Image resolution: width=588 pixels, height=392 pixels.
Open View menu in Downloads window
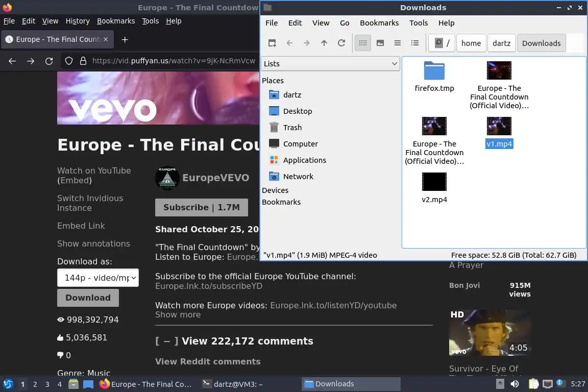point(321,23)
